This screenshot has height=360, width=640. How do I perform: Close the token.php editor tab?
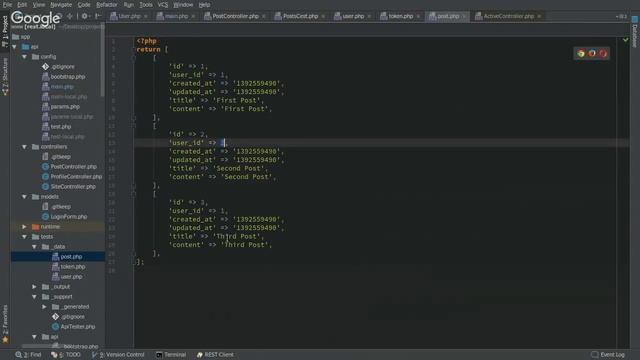pos(418,17)
